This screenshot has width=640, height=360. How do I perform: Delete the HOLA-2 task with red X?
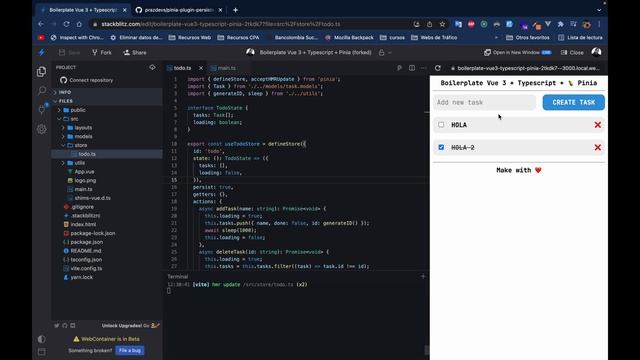(598, 147)
